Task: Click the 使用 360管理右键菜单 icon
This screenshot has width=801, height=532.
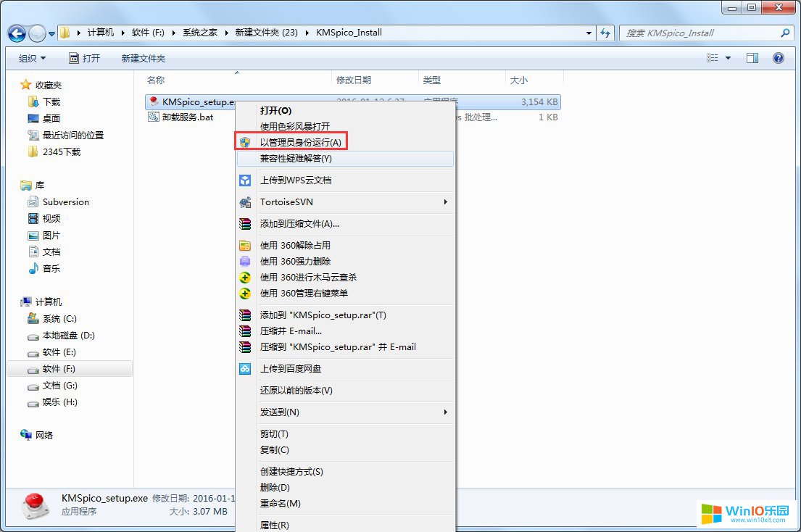Action: click(x=245, y=294)
